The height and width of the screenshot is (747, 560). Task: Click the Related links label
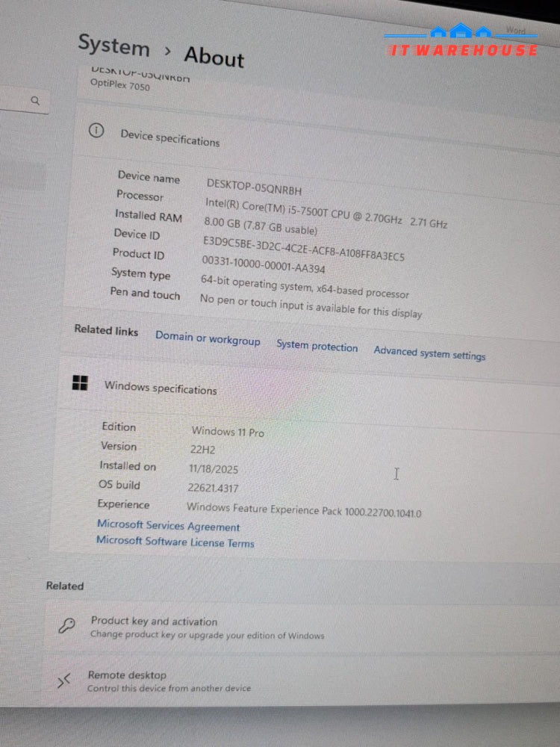tap(106, 330)
